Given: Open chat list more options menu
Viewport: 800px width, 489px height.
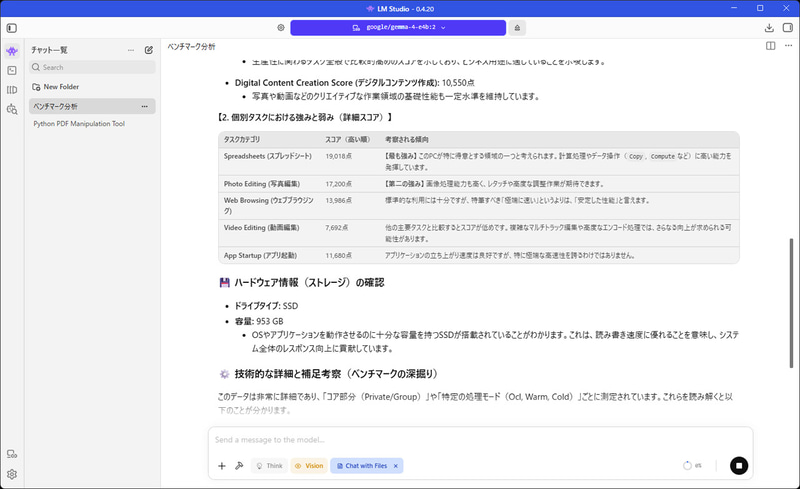Looking at the screenshot, I should [x=131, y=50].
